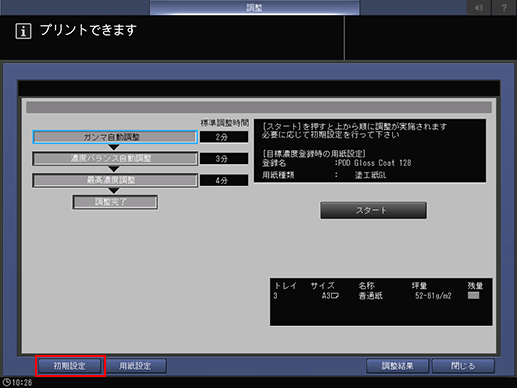Click the 塗工紙GL paper type value
The image size is (517, 388).
click(371, 175)
